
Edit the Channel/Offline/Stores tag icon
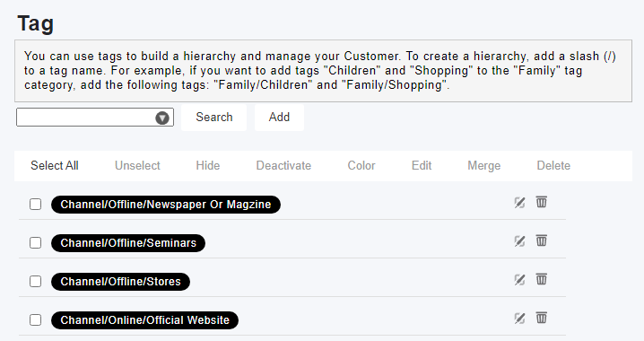(x=519, y=280)
